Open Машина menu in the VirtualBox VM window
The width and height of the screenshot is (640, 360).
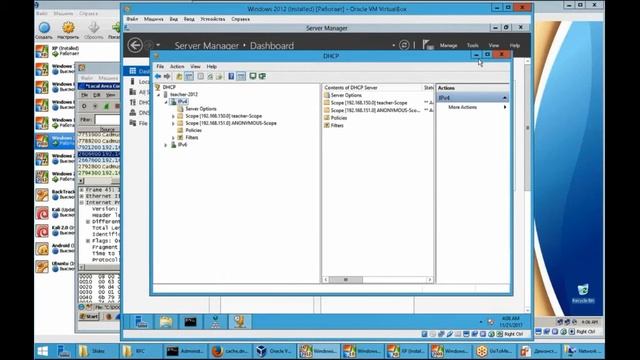(153, 19)
